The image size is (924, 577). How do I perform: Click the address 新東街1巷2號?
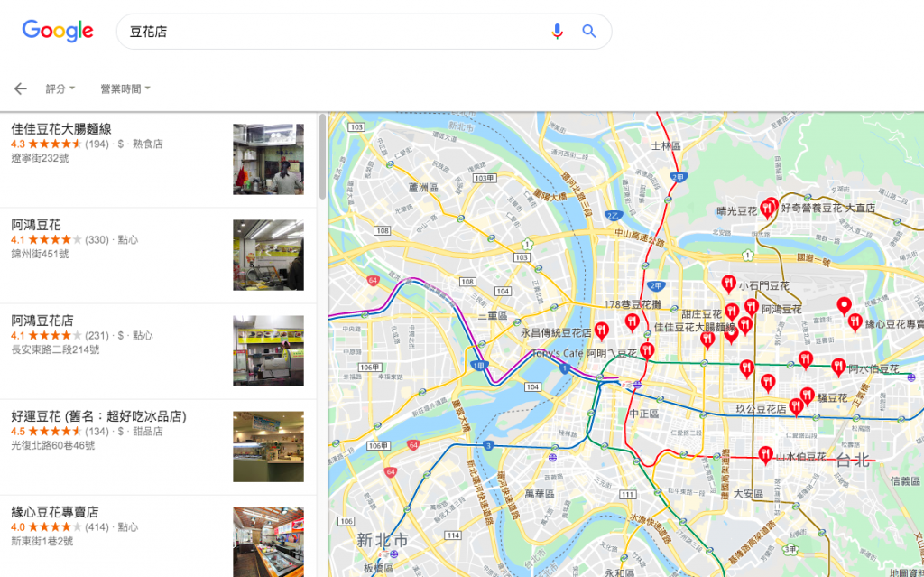42,540
